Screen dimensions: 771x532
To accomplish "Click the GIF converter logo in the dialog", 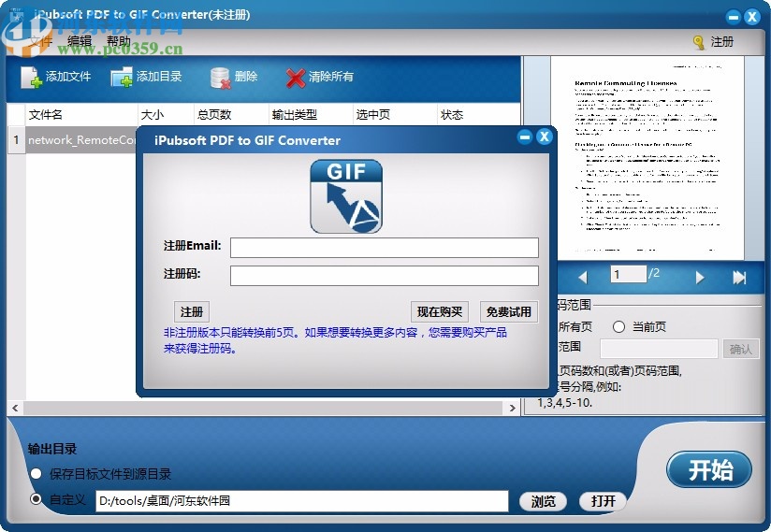I will pyautogui.click(x=346, y=196).
